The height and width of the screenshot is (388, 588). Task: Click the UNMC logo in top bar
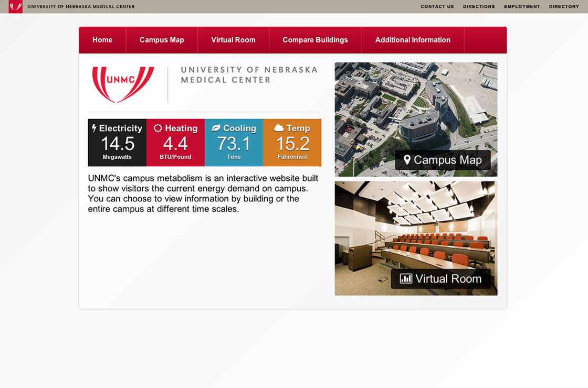pyautogui.click(x=16, y=7)
